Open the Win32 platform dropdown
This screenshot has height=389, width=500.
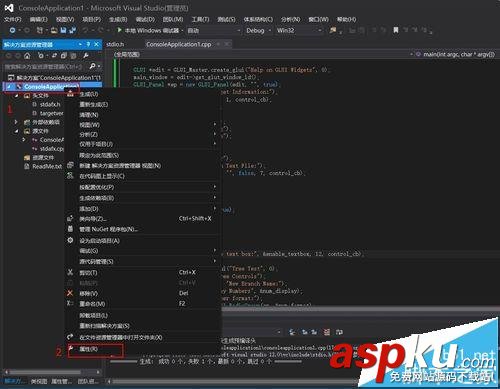[x=299, y=31]
